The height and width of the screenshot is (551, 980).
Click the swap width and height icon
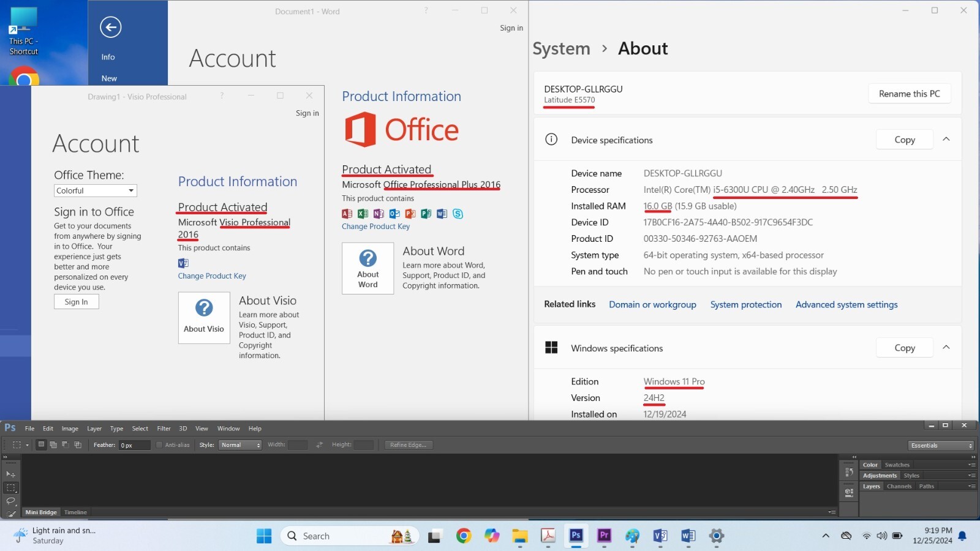click(319, 445)
